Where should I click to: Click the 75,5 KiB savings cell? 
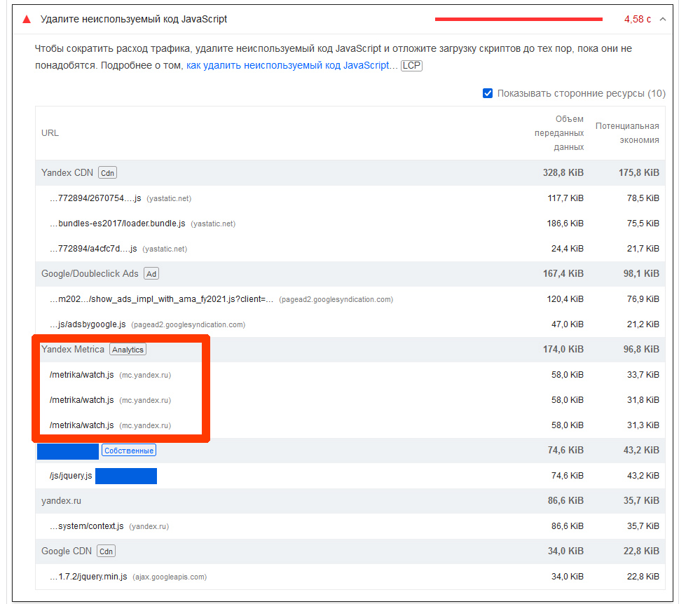(643, 224)
